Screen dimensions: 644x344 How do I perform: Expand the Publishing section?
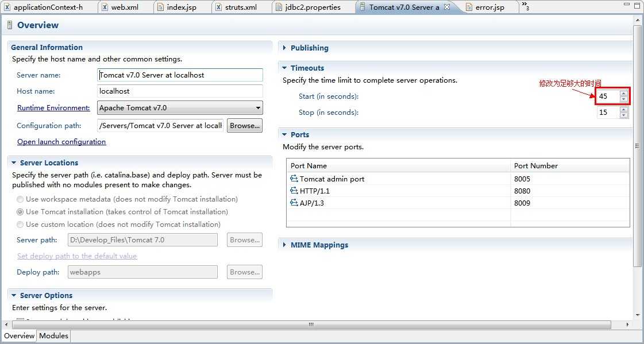click(284, 48)
